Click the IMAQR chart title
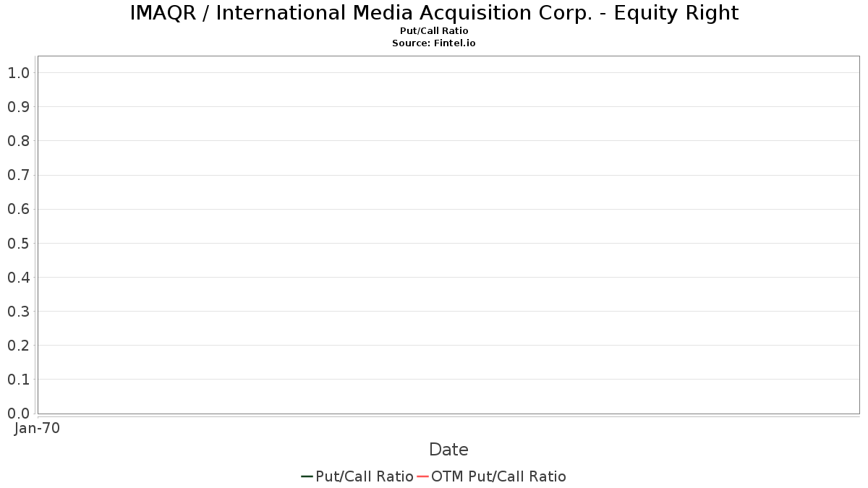This screenshot has height=488, width=868. coord(434,13)
